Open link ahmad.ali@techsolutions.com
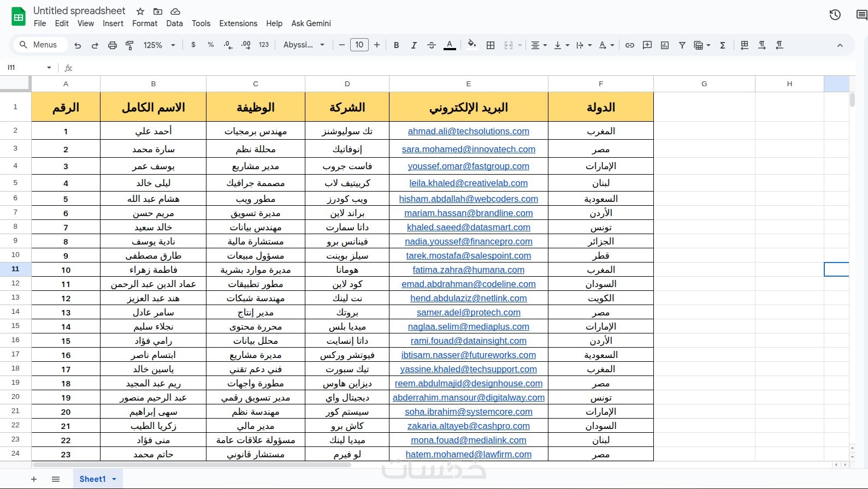Screen dimensions: 868x489 pos(469,131)
